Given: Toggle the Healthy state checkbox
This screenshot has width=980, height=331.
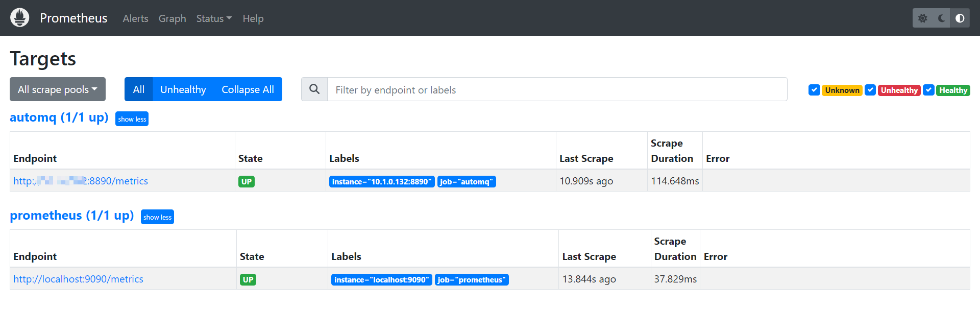Looking at the screenshot, I should 928,90.
